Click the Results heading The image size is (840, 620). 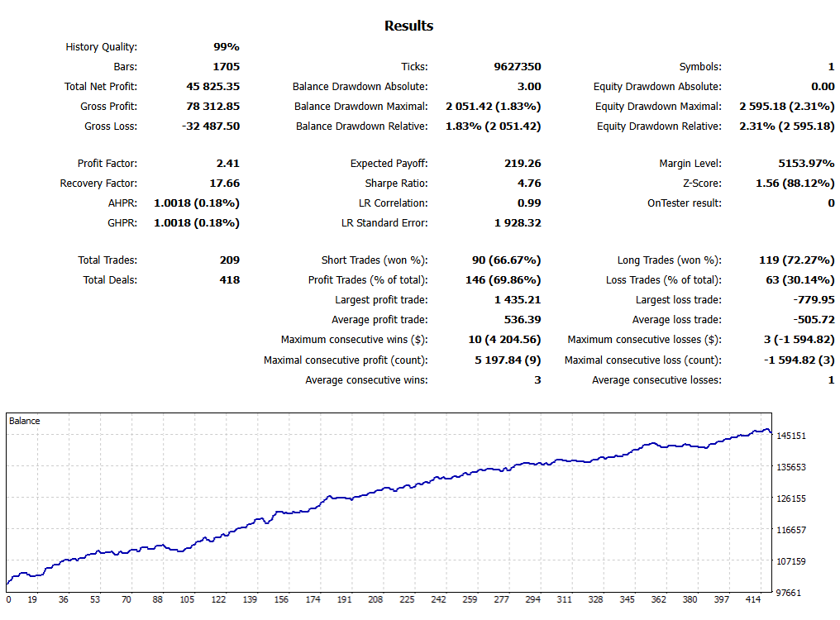tap(408, 26)
